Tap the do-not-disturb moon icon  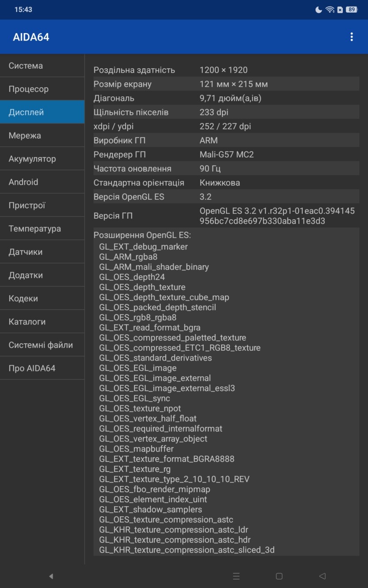[319, 9]
